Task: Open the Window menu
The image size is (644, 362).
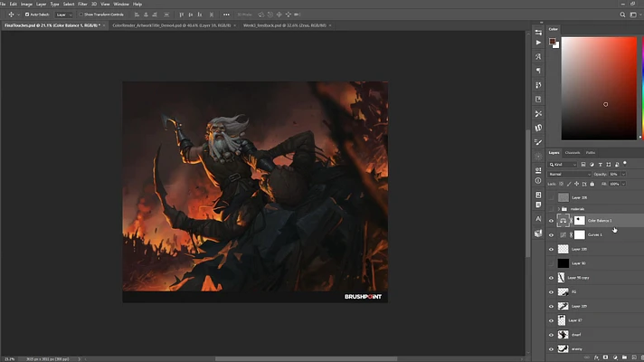Action: [x=121, y=5]
